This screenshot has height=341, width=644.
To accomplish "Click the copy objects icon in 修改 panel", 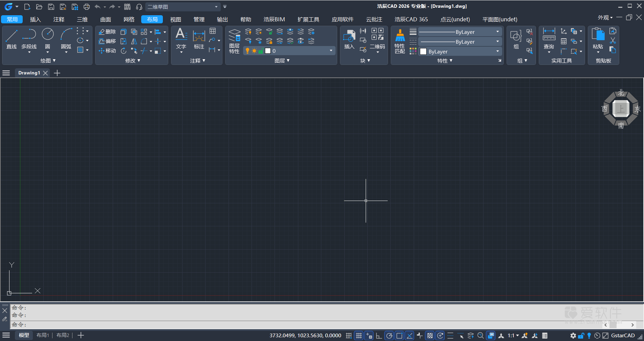I will [x=134, y=32].
